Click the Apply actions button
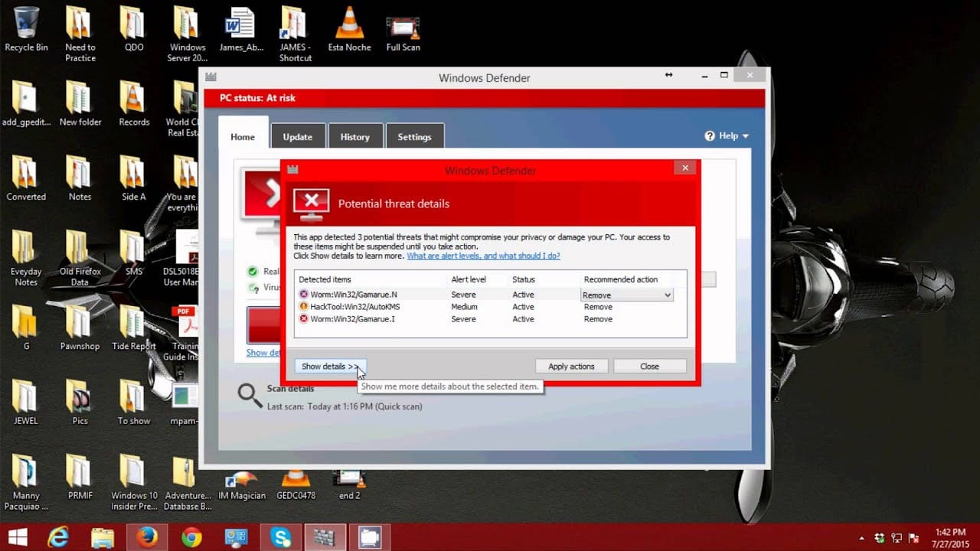The height and width of the screenshot is (551, 980). point(571,367)
